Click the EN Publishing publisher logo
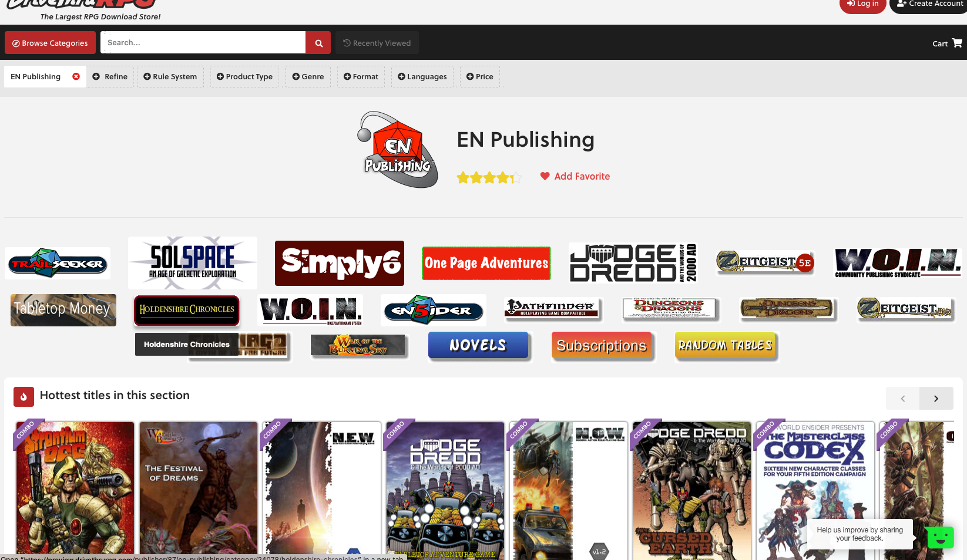This screenshot has width=967, height=560. [398, 150]
